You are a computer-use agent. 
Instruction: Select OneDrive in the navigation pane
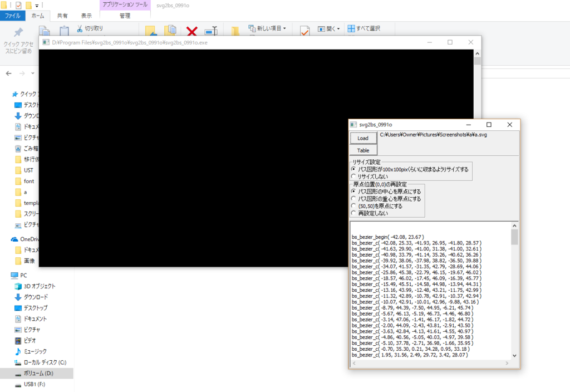[24, 239]
